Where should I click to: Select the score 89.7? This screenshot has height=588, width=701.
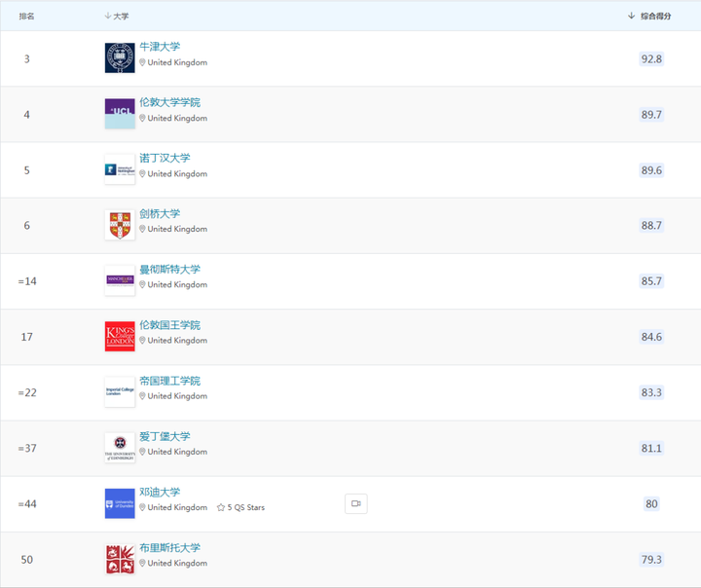(651, 115)
